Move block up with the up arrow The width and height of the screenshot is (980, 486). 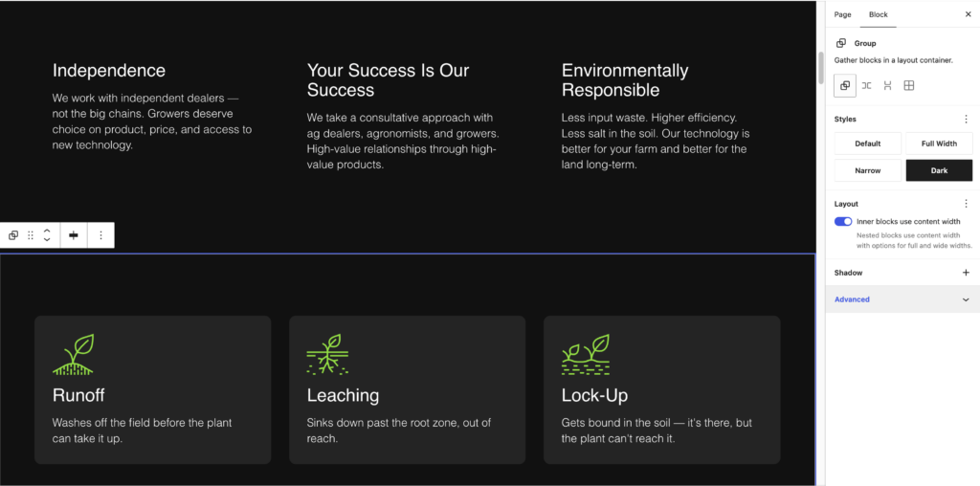click(47, 231)
